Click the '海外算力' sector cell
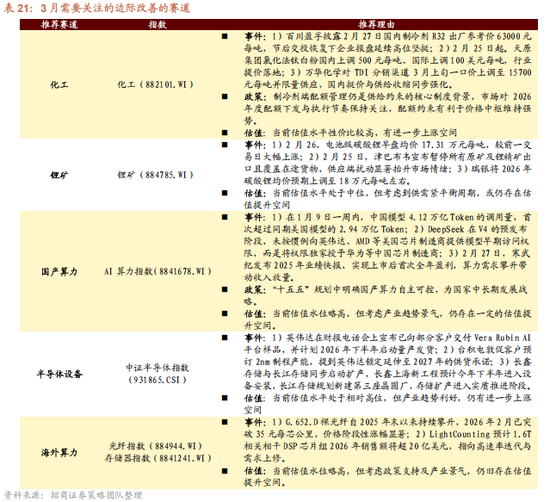This screenshot has width=550, height=502. (x=59, y=453)
